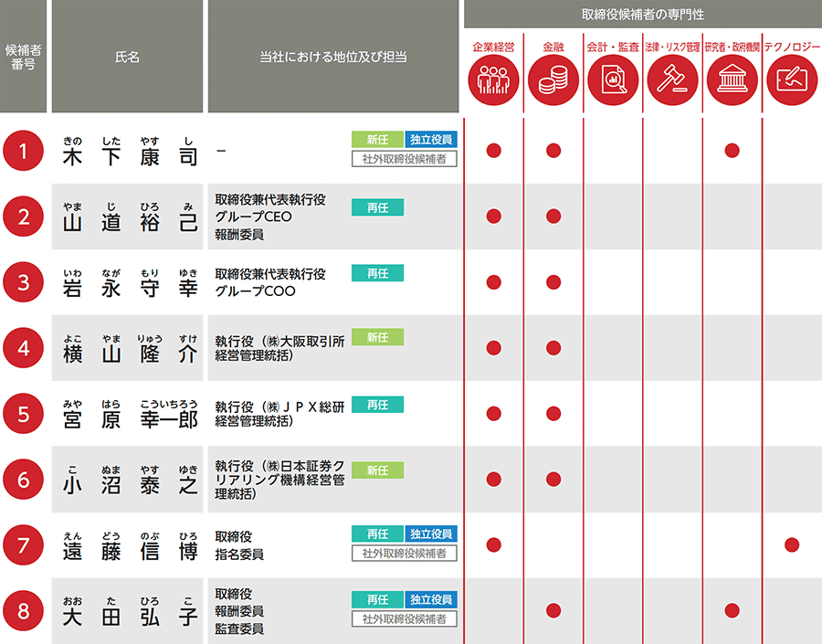Click the 当社における地位及び担当 header
Viewport: 822px width, 644px height.
click(333, 56)
